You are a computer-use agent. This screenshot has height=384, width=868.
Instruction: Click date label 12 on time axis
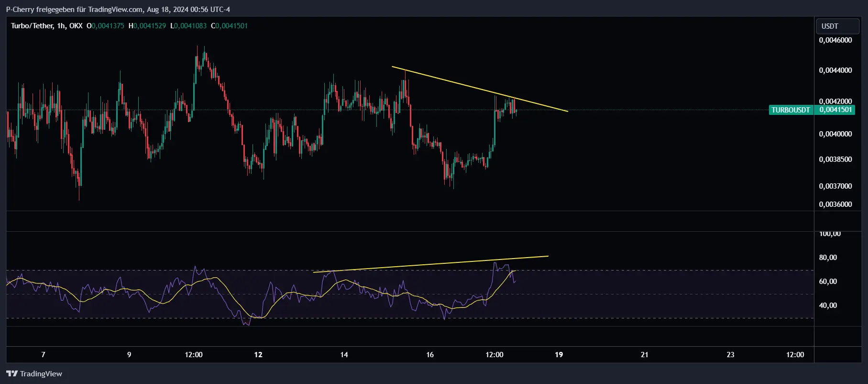pos(258,355)
